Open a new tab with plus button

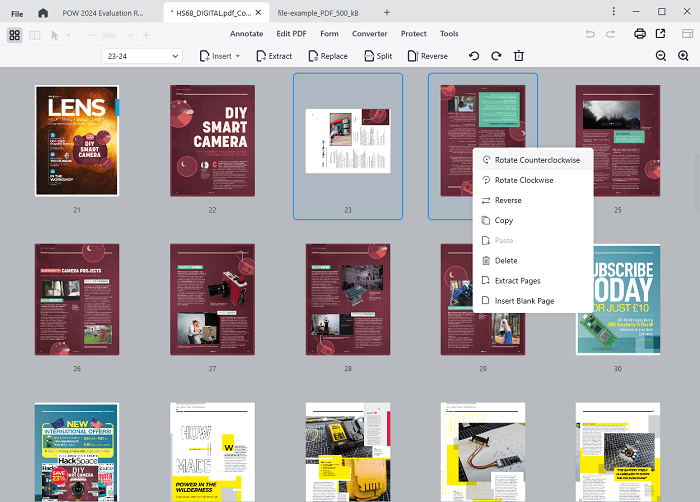(387, 12)
